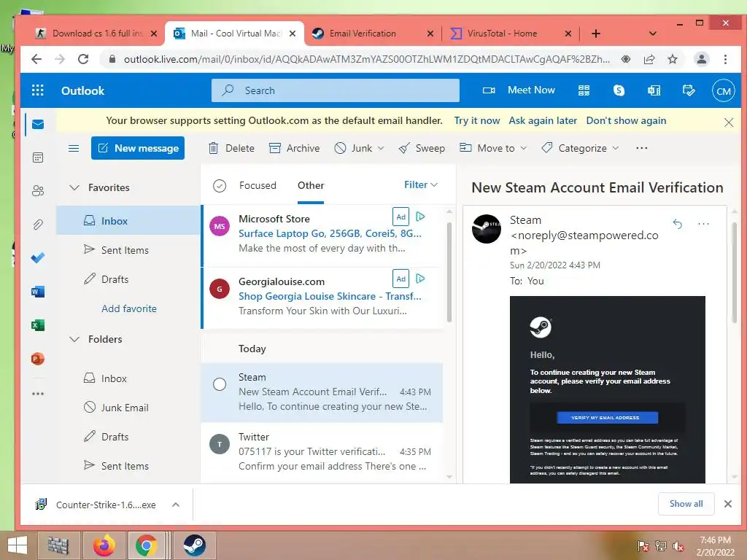Click the share this page icon in address bar

(x=649, y=59)
